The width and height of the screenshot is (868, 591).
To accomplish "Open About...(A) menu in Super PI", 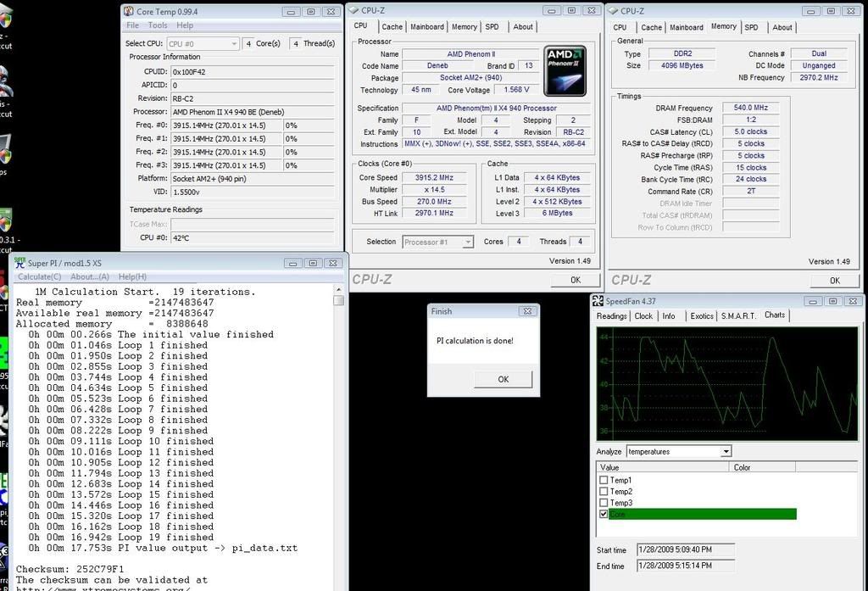I will point(90,276).
